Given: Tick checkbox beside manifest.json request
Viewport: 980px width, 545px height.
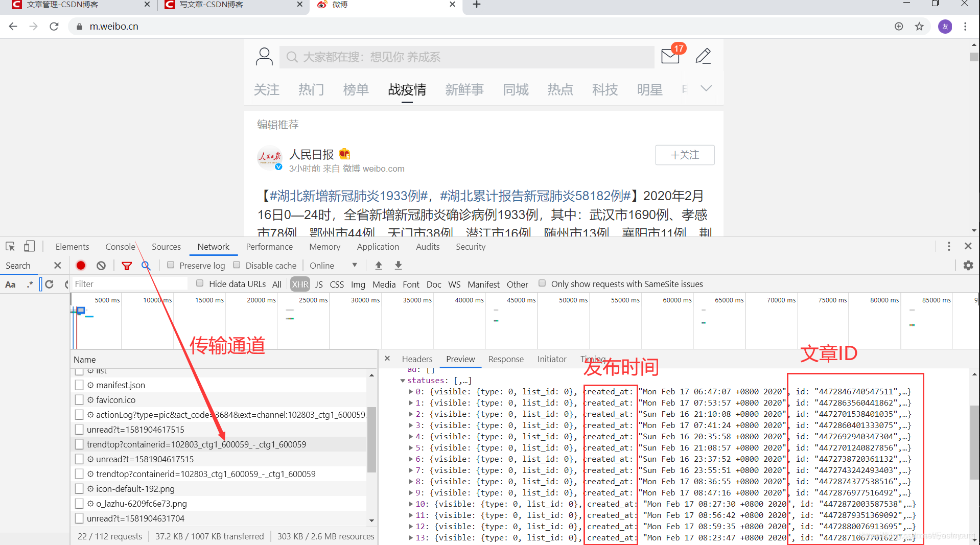Looking at the screenshot, I should 79,385.
